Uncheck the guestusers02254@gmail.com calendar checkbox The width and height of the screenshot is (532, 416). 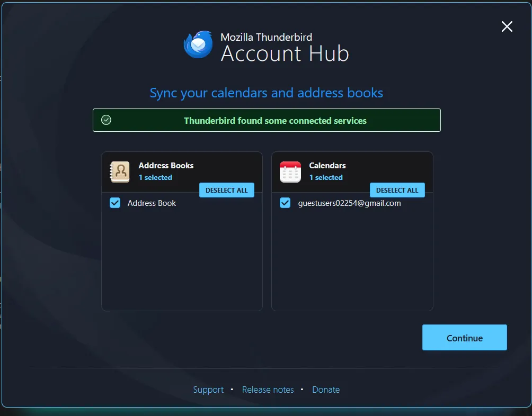[285, 203]
